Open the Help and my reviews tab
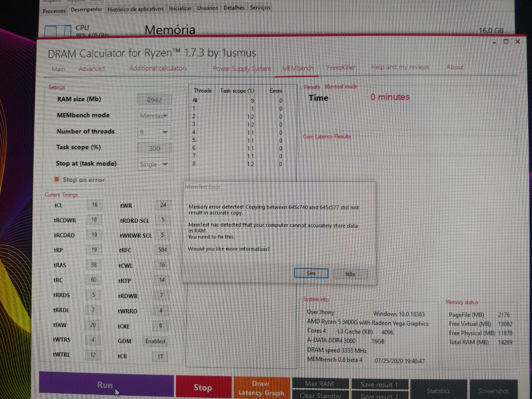Image resolution: width=532 pixels, height=399 pixels. coord(400,67)
